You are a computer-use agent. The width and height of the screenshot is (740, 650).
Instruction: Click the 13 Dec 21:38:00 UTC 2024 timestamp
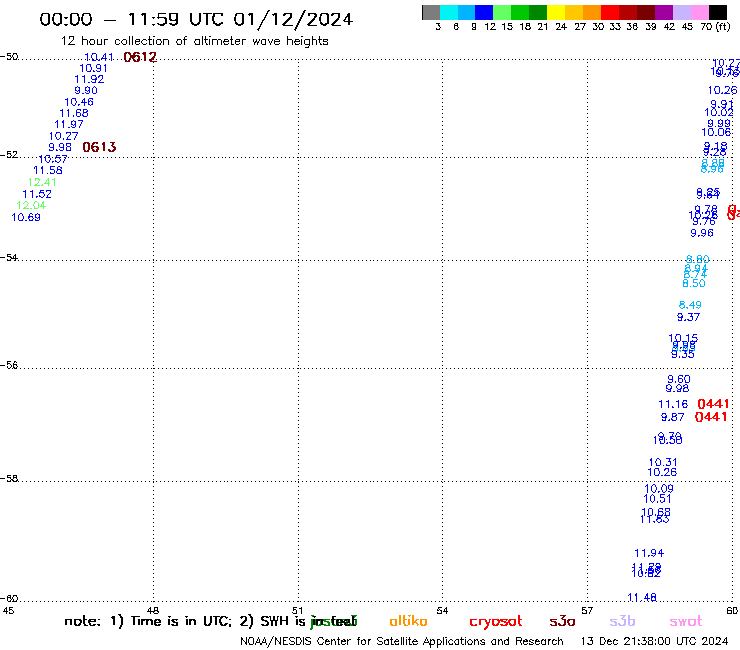(x=654, y=642)
